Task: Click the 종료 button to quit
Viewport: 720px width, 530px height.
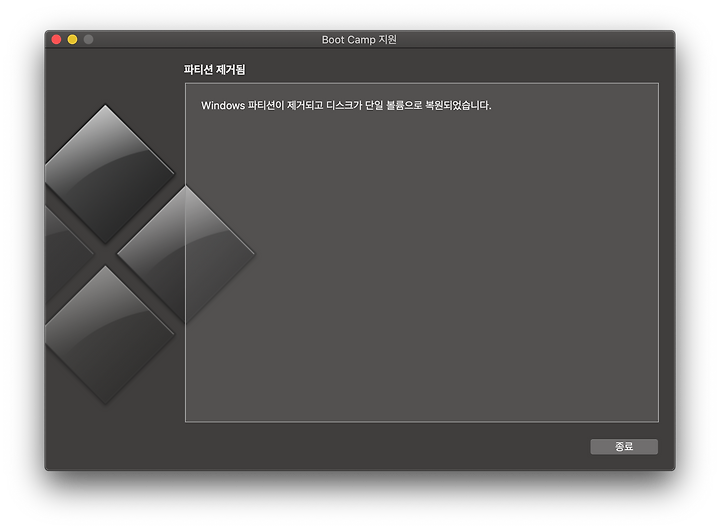Action: (x=624, y=446)
